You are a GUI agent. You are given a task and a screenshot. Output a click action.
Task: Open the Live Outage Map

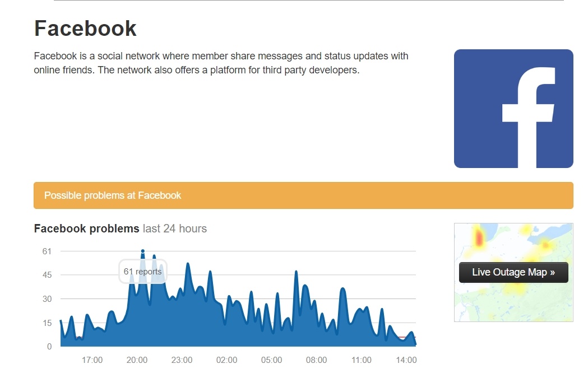click(x=513, y=272)
